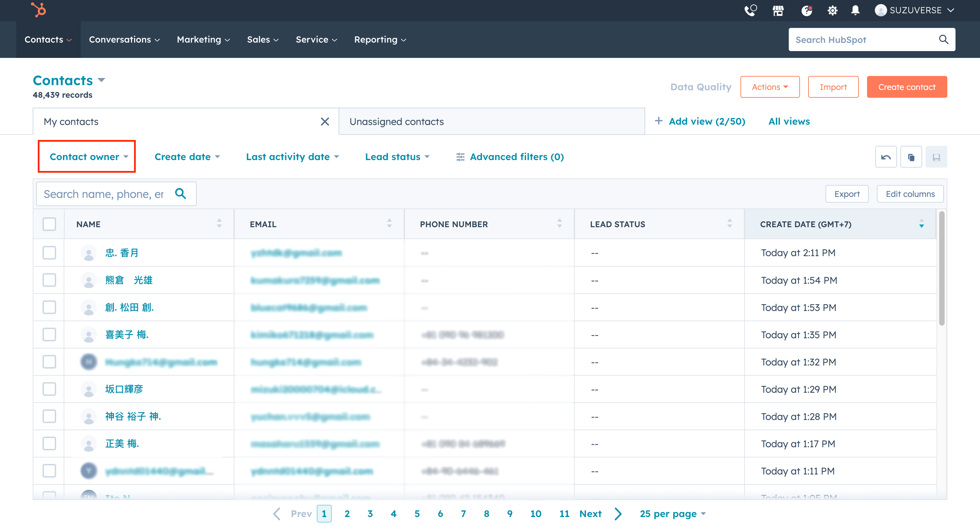
Task: Select the checkbox for 正美 梅.
Action: tap(49, 443)
